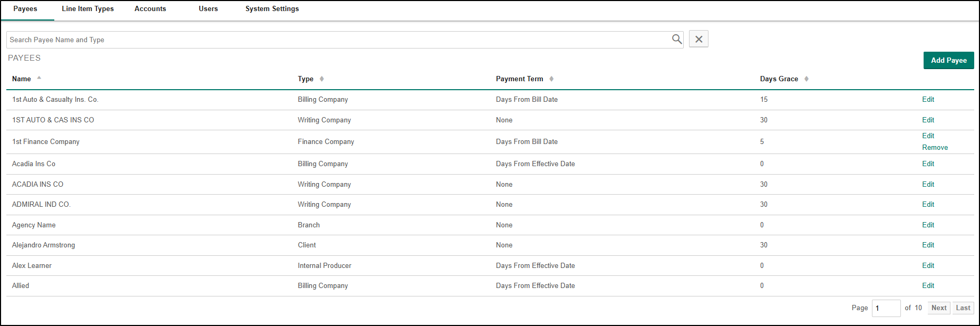Edit Alex Learner internal producer

928,265
